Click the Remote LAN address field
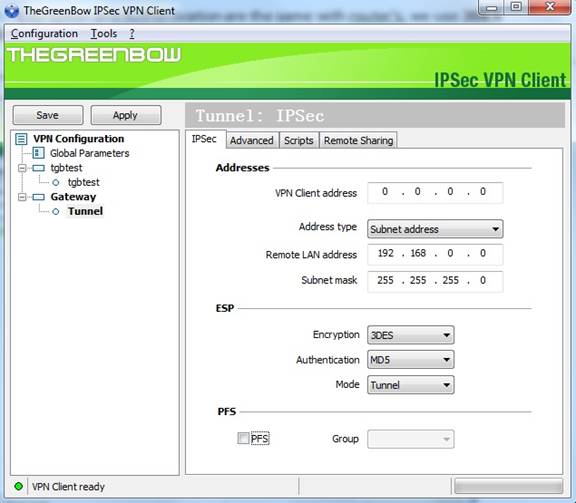The height and width of the screenshot is (503, 576). point(435,254)
